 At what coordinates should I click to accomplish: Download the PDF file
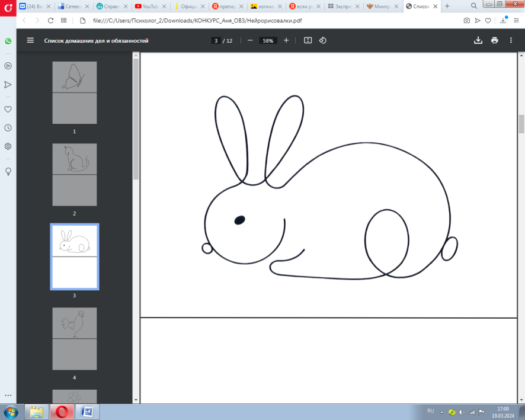coord(478,40)
